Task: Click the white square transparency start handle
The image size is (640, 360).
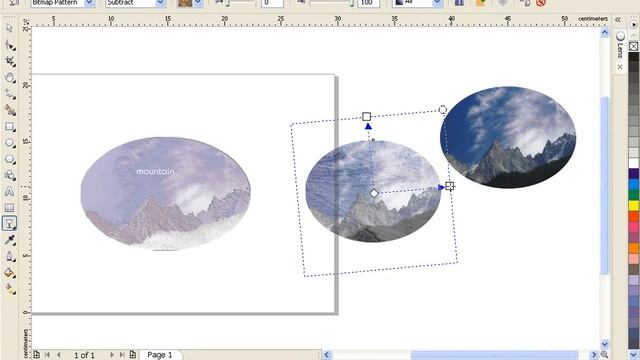Action: [x=367, y=117]
